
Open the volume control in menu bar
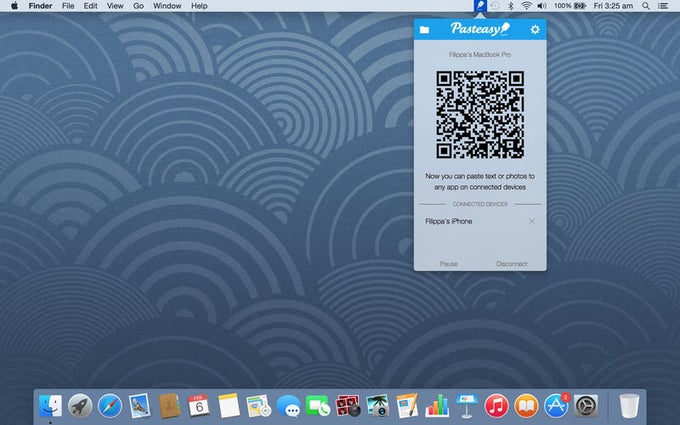coord(542,6)
